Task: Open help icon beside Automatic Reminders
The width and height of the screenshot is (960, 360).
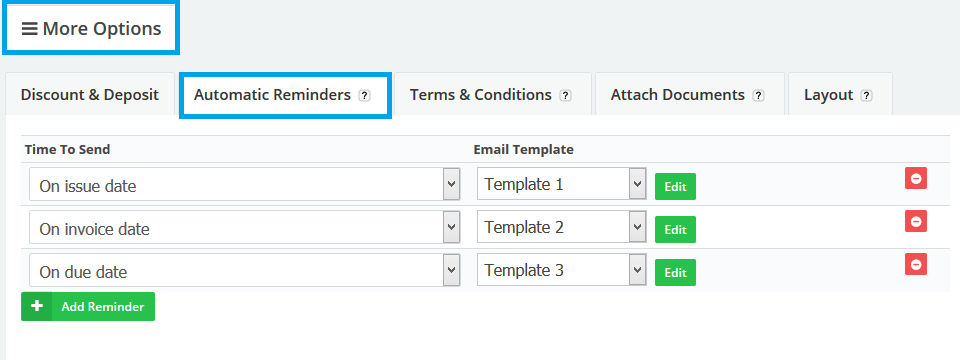Action: coord(364,96)
